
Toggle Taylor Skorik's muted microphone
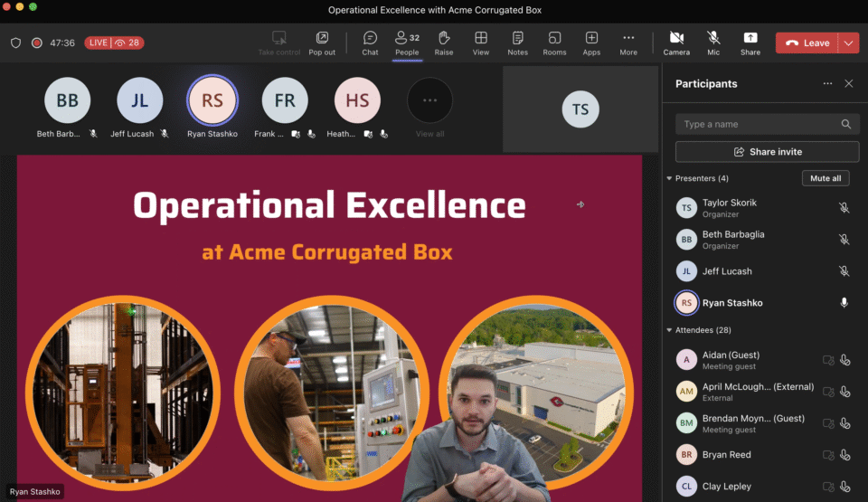(x=844, y=208)
